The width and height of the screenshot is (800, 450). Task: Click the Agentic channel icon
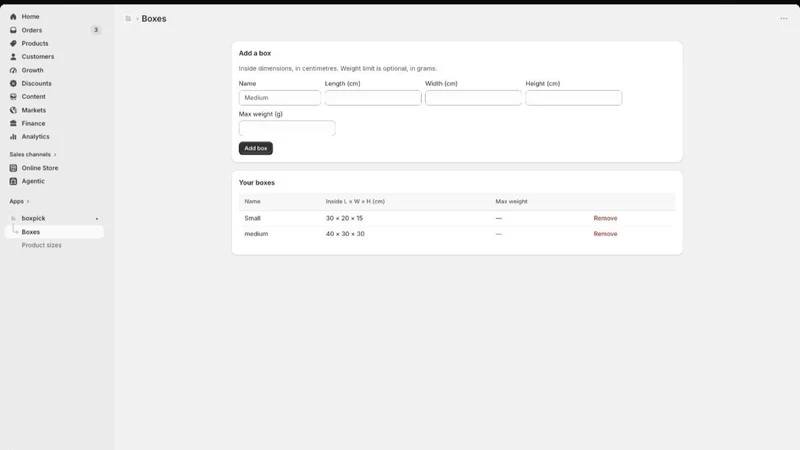pos(13,181)
